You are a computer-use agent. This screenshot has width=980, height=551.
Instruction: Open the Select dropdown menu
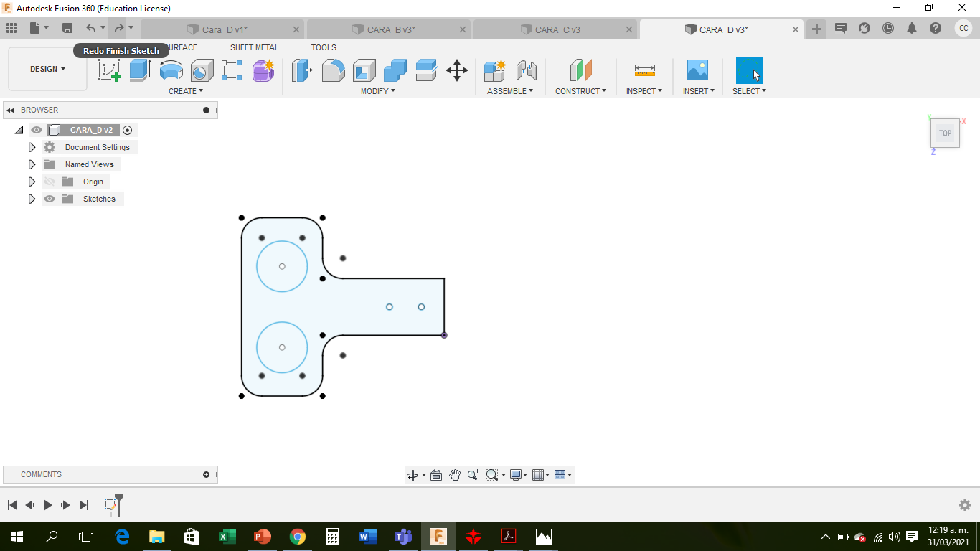point(750,91)
